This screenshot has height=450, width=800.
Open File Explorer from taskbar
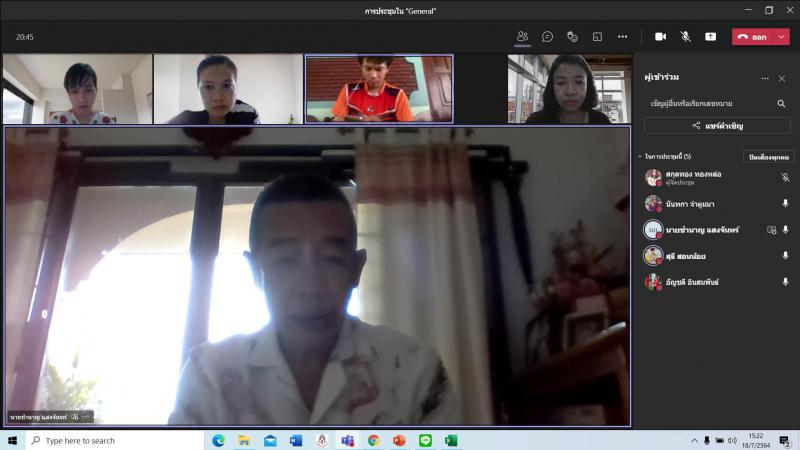[x=244, y=440]
